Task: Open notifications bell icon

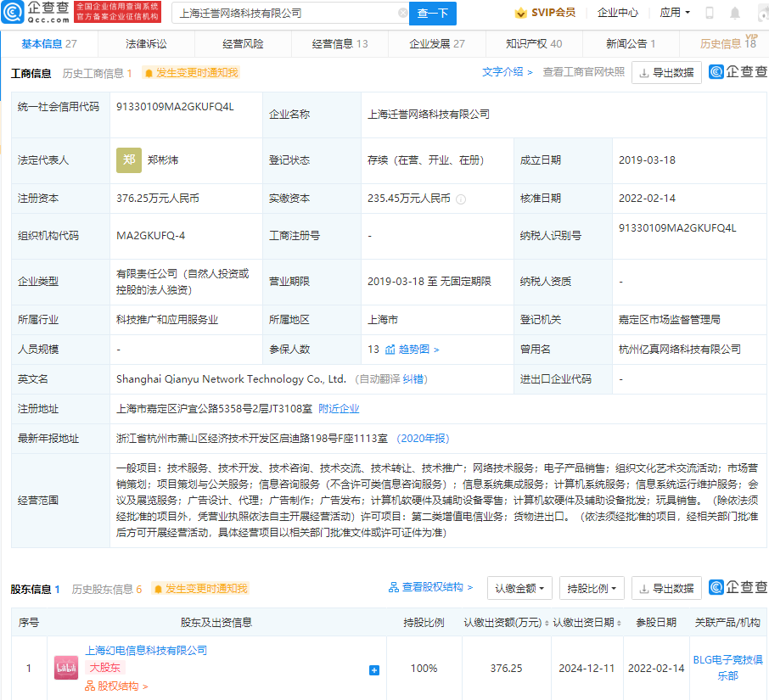Action: 735,13
